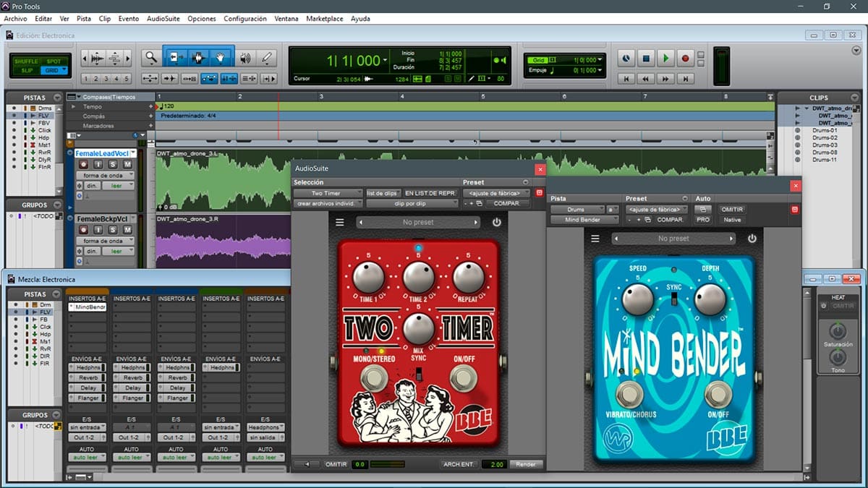Click the Mind Bender Speed knob

click(637, 299)
